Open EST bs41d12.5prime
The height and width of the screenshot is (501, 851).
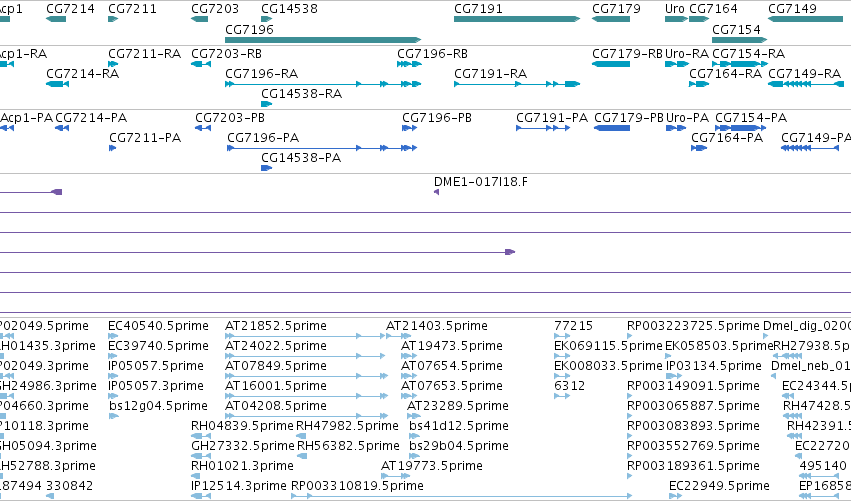pos(459,426)
